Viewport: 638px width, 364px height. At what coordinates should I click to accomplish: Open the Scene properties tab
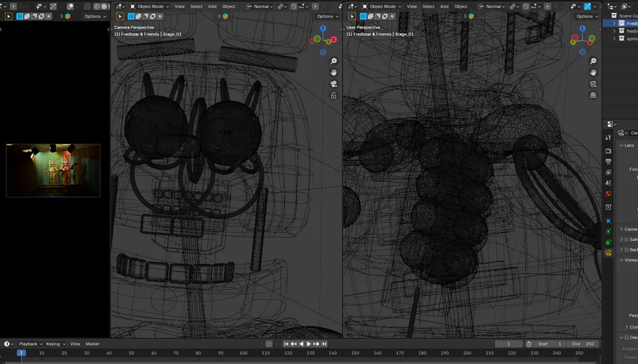tap(608, 183)
